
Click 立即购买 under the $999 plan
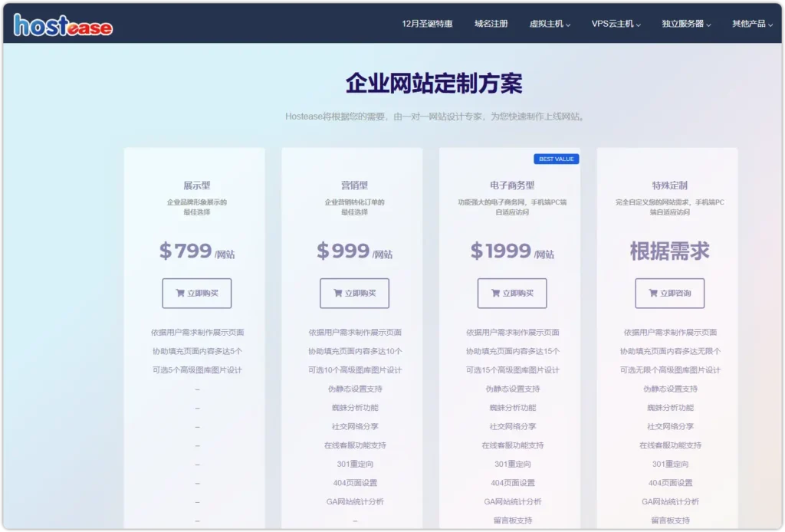[x=353, y=293]
